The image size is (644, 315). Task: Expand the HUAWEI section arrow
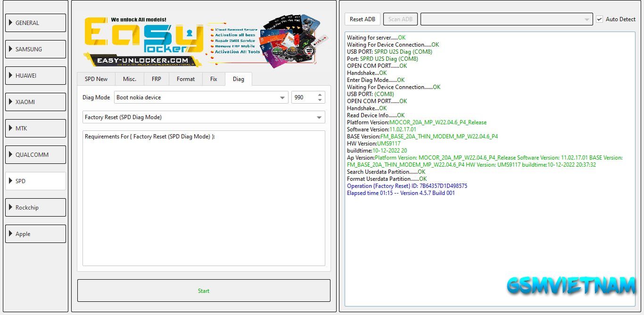[10, 75]
